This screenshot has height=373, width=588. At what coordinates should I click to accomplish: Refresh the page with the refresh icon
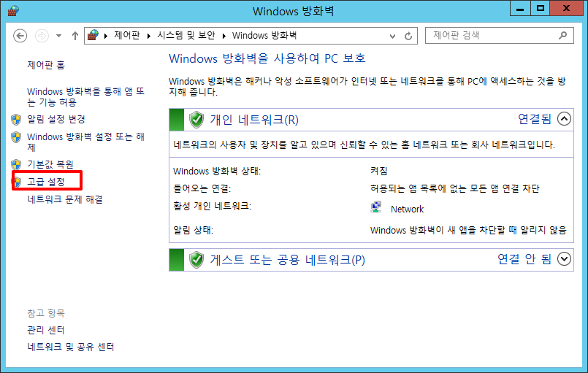point(408,36)
